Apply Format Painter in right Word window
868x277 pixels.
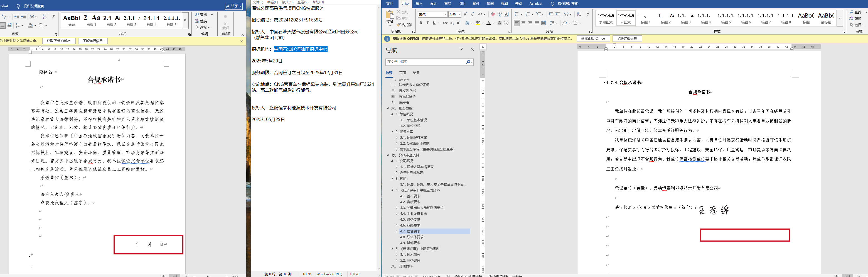point(404,25)
